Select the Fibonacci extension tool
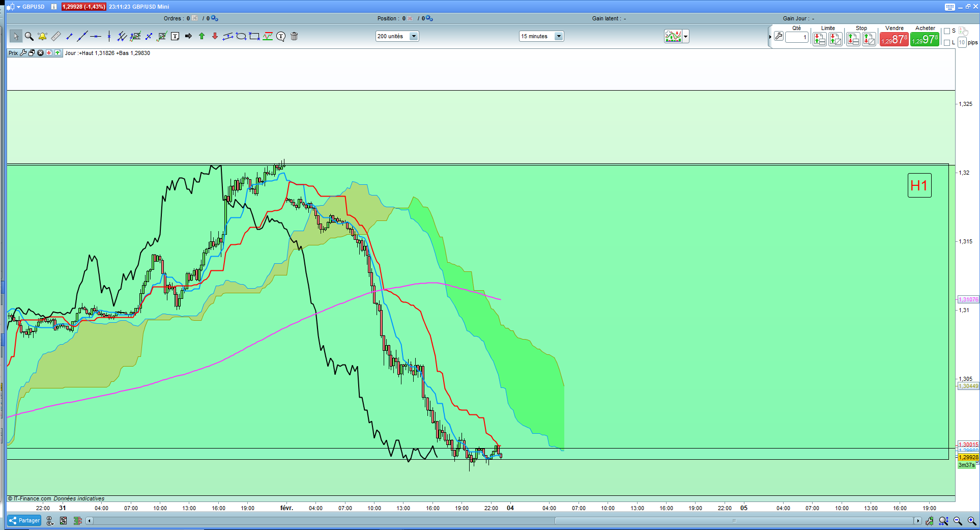This screenshot has height=530, width=980. pyautogui.click(x=162, y=36)
